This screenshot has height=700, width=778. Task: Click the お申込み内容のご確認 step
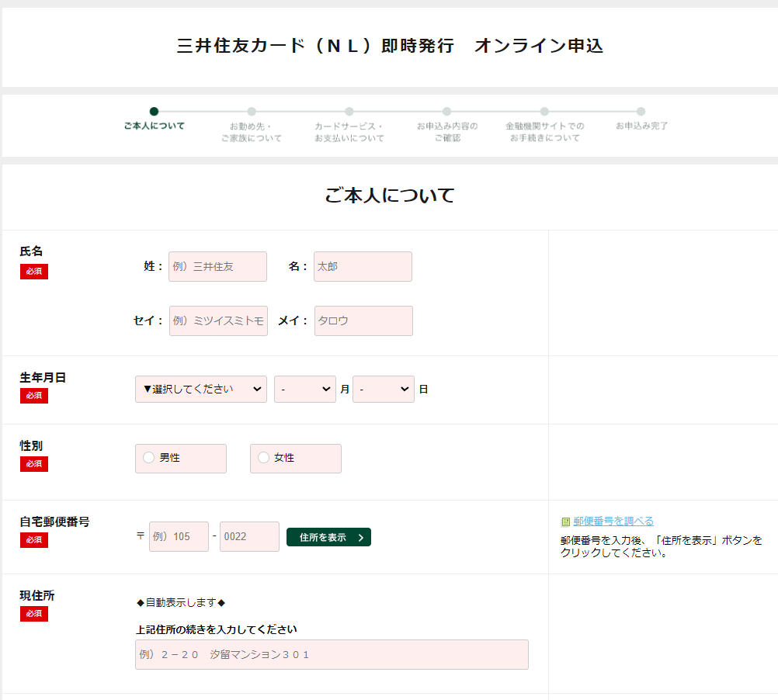click(x=447, y=125)
